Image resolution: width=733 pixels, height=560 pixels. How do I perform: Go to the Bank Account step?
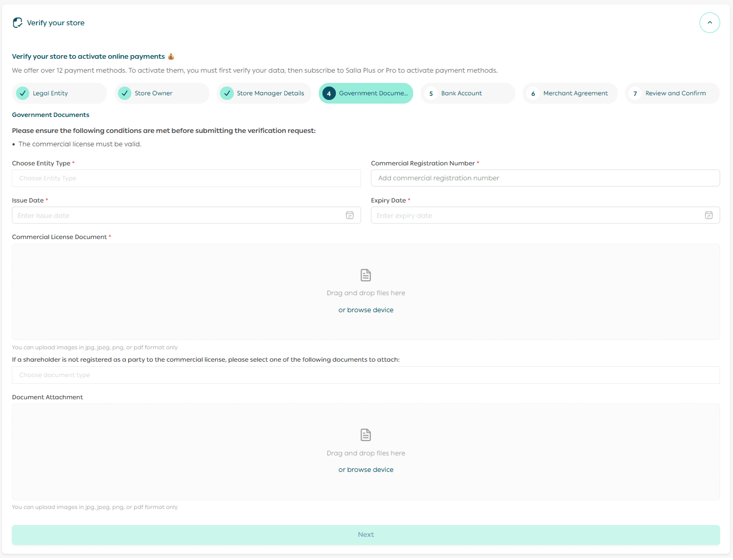(468, 93)
